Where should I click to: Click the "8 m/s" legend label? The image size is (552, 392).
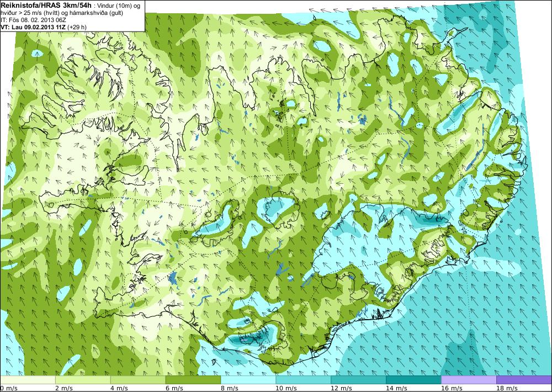click(230, 388)
